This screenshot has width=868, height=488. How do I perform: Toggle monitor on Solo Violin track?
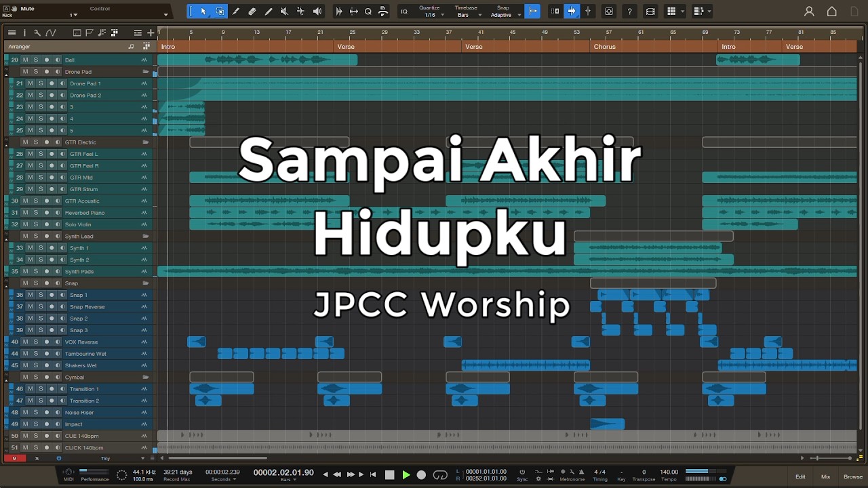57,224
